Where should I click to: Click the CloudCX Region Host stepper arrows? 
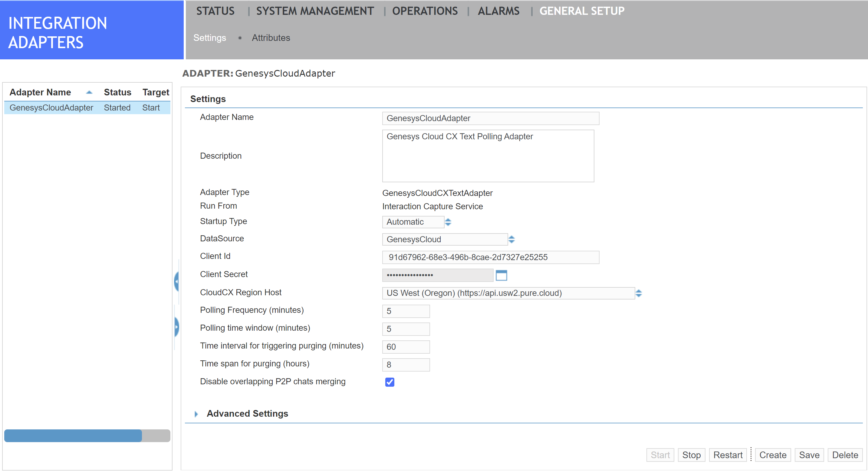pos(639,293)
